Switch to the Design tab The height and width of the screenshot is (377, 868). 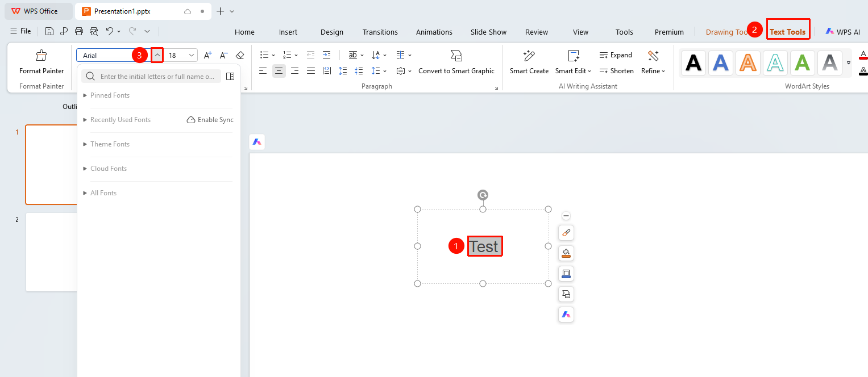point(332,32)
